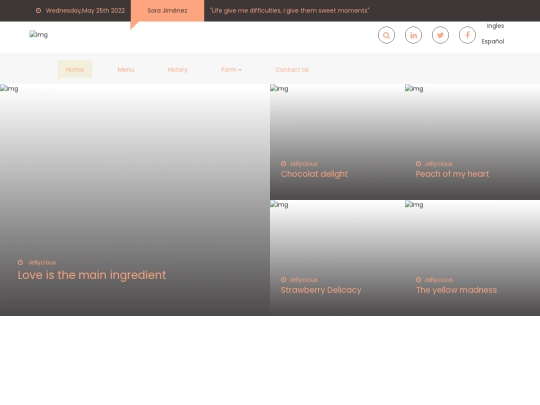Open The yellow madness article
This screenshot has width=540, height=405.
[456, 290]
